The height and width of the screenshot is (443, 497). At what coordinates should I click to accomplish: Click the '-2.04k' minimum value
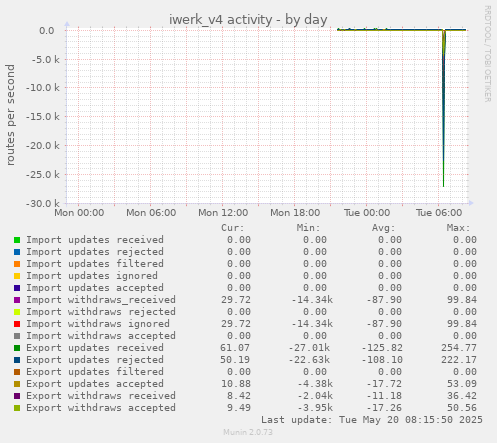tap(315, 396)
